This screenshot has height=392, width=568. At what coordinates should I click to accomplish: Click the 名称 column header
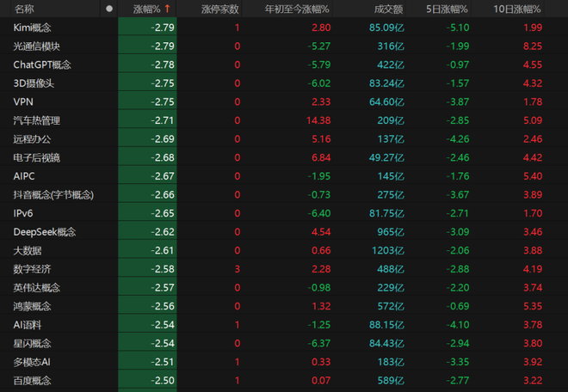24,9
